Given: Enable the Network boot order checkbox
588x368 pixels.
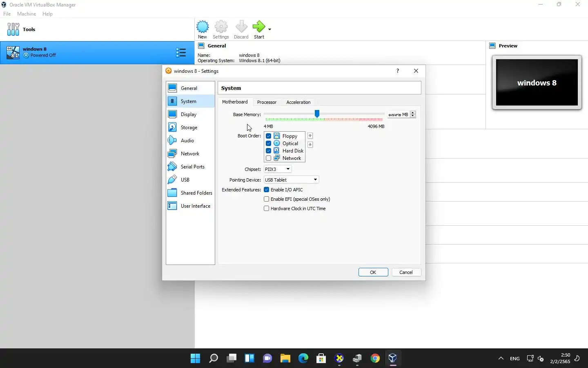Looking at the screenshot, I should 268,158.
